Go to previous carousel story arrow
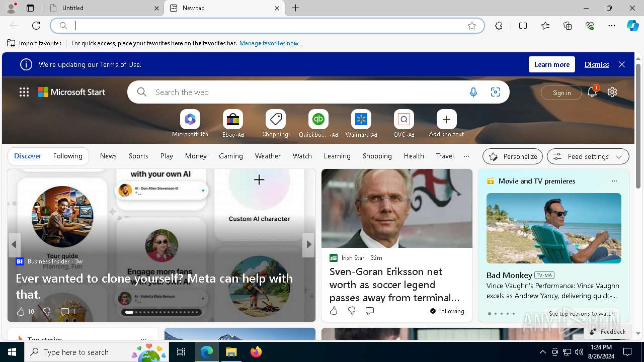The width and height of the screenshot is (644, 362). point(14,244)
